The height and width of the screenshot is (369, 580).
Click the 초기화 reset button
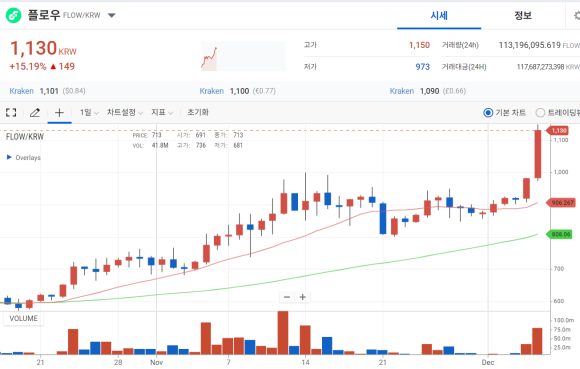(x=198, y=112)
